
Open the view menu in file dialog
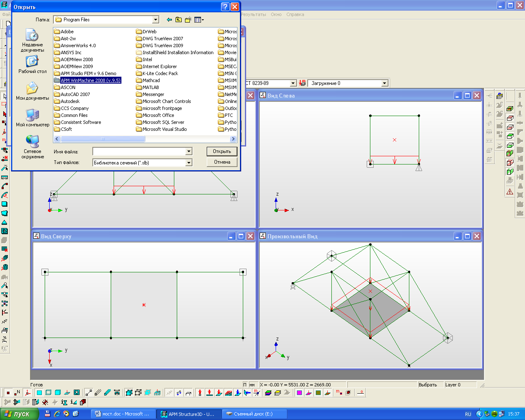tap(199, 20)
